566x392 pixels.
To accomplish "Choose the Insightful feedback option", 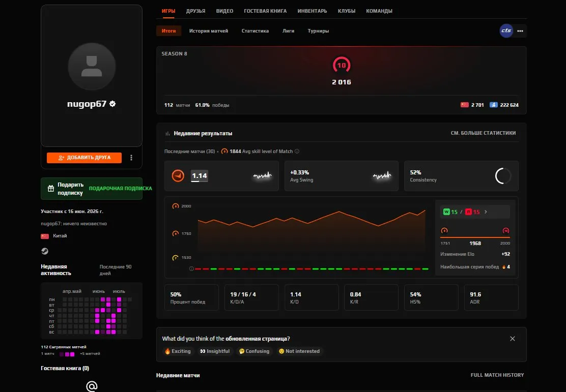I will [x=215, y=351].
